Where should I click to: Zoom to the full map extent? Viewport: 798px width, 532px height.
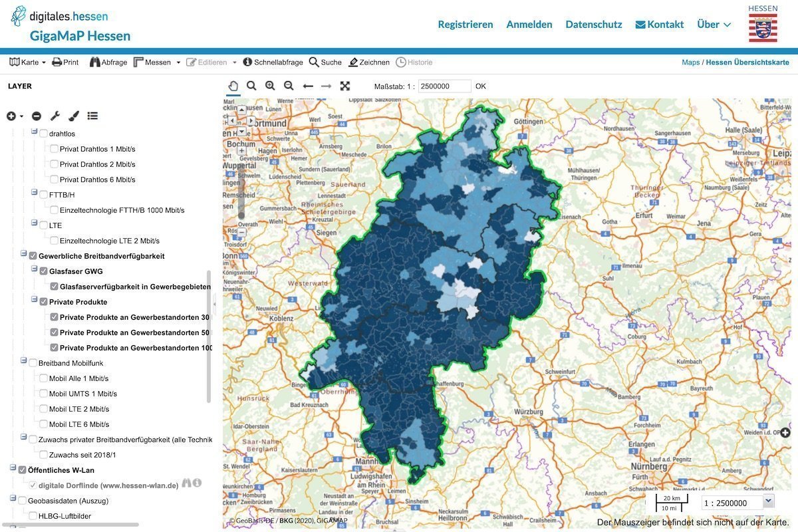coord(345,86)
